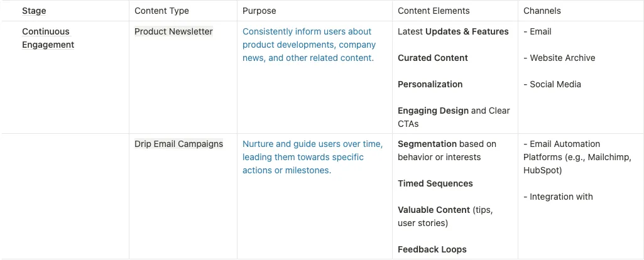Select the Product Newsletter content type
Screen dimensions: 644x260
point(173,31)
